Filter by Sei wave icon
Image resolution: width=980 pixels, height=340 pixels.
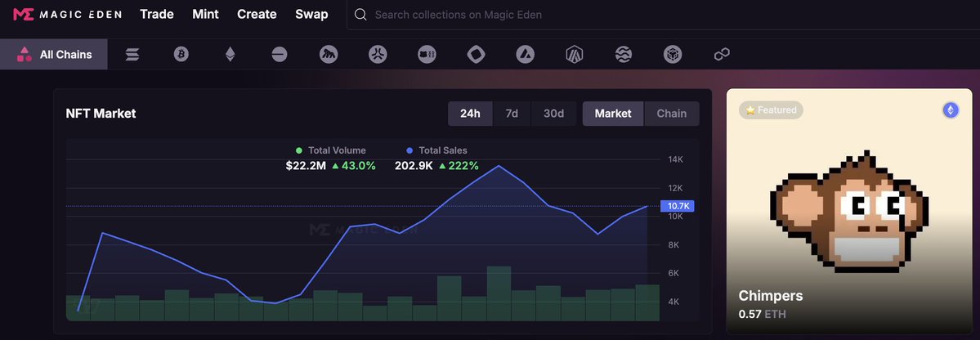pyautogui.click(x=623, y=55)
